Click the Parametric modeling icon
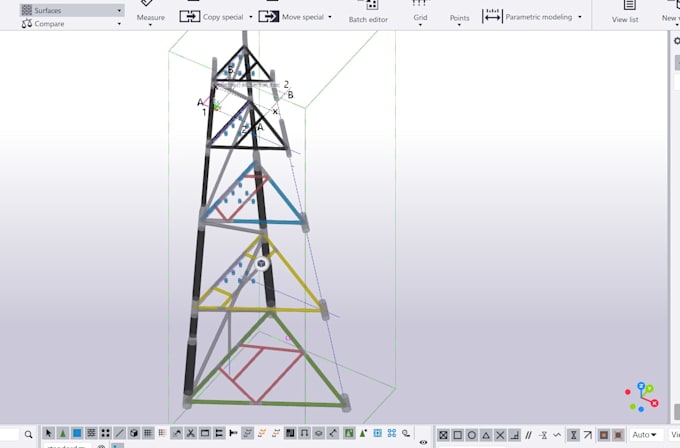The height and width of the screenshot is (448, 680). click(x=492, y=16)
